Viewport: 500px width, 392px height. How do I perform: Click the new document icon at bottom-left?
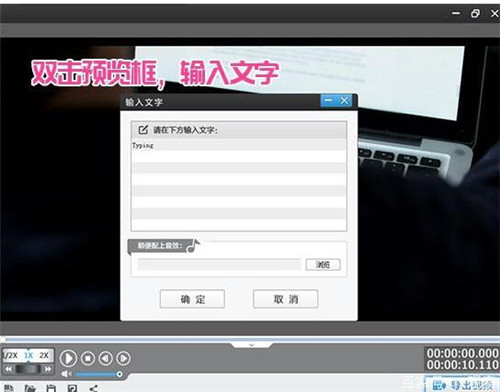click(9, 389)
